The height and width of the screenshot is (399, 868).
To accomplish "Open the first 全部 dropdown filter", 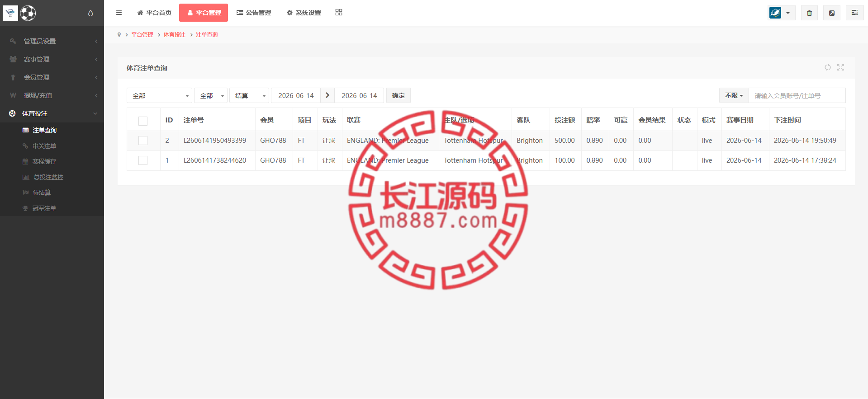I will 159,95.
